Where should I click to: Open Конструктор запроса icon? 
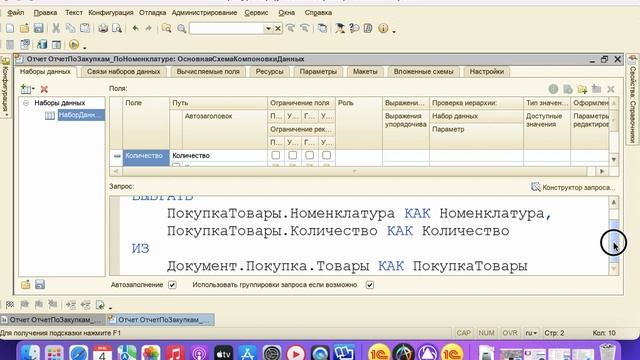coord(536,187)
